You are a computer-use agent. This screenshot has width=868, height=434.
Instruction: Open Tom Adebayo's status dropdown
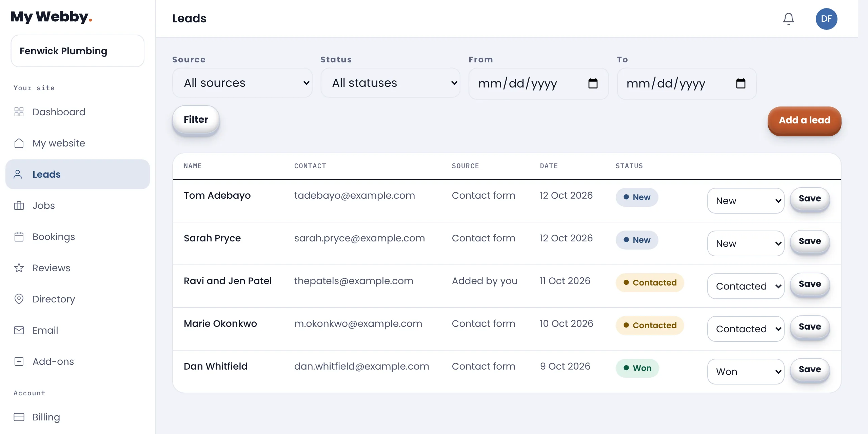coord(746,201)
